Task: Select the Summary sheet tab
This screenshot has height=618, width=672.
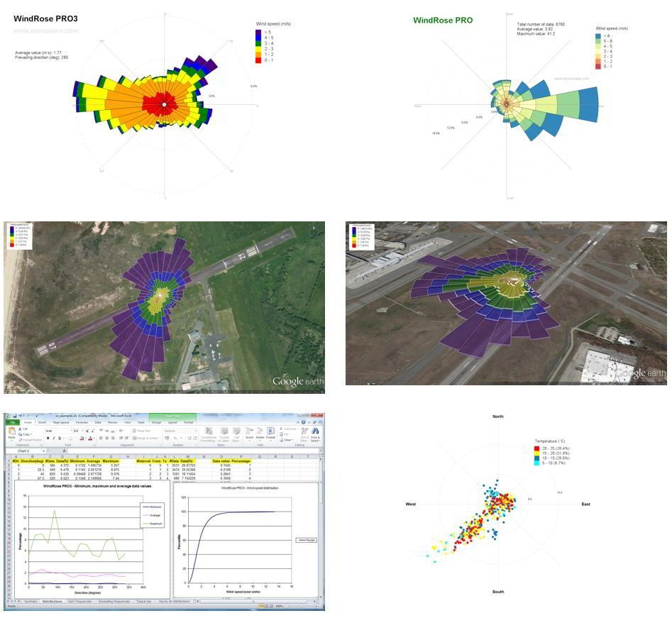Action: (31, 601)
